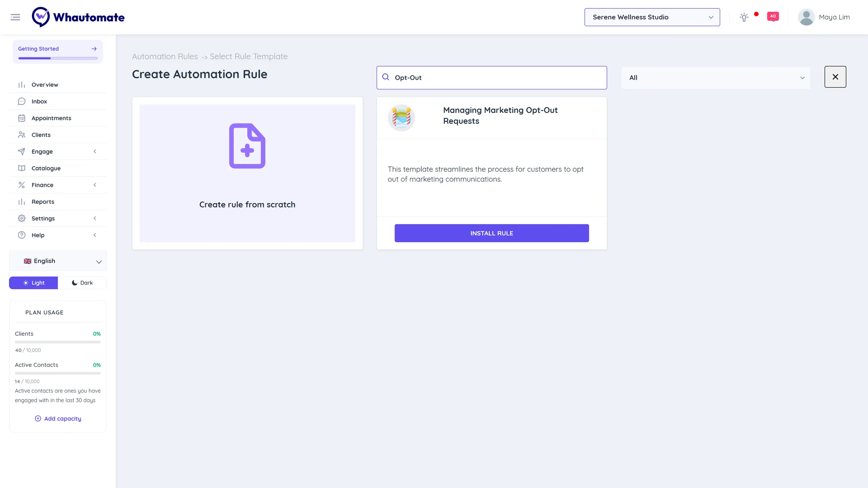The image size is (868, 488).
Task: Click the Overview bar chart icon
Action: click(22, 84)
